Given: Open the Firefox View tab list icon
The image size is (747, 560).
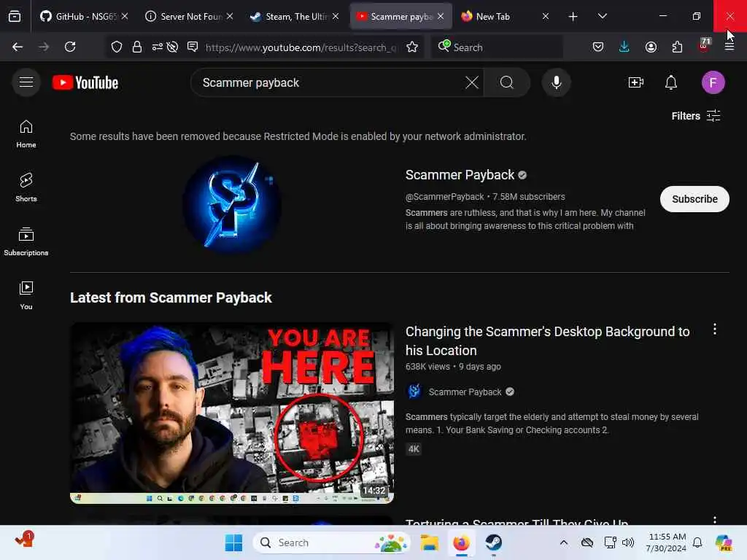Looking at the screenshot, I should click(15, 16).
